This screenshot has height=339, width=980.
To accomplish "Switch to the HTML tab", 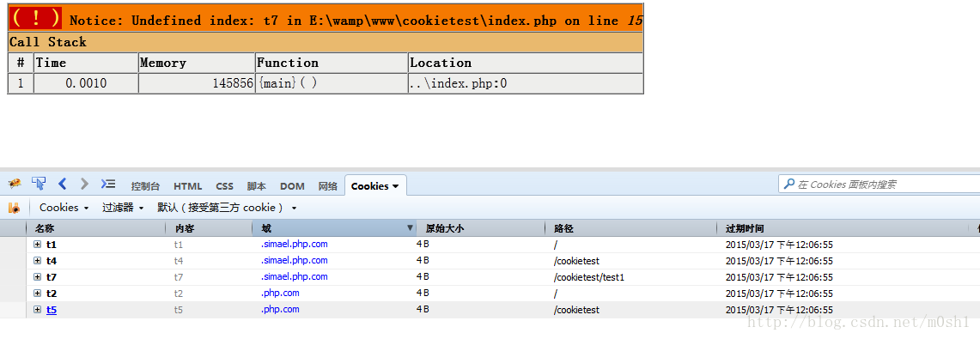I will coord(187,186).
